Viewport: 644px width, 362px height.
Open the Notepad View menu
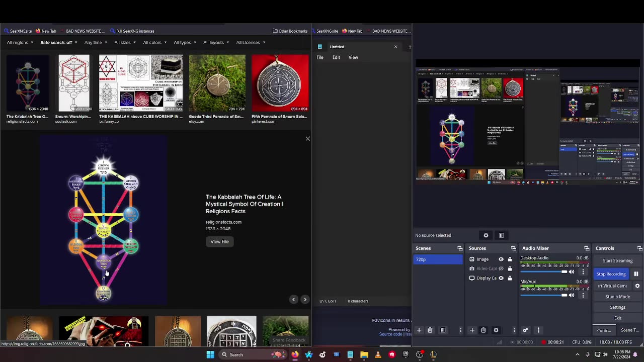click(x=353, y=57)
